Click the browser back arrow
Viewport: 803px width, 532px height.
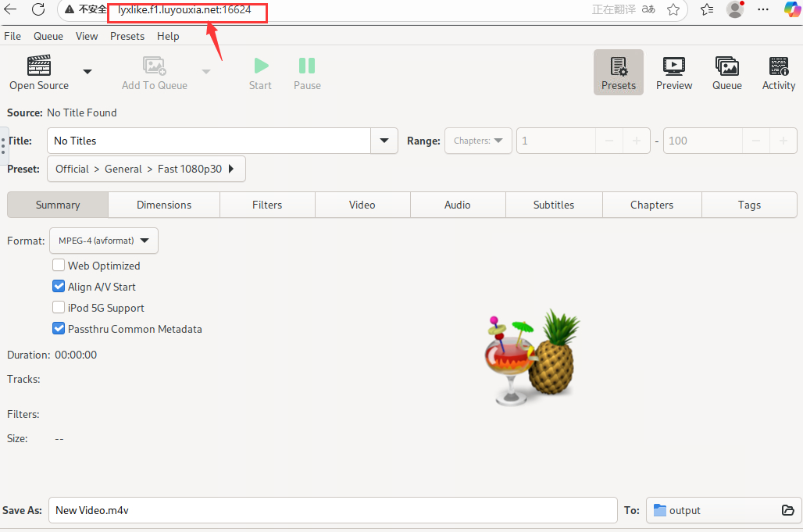pos(10,9)
